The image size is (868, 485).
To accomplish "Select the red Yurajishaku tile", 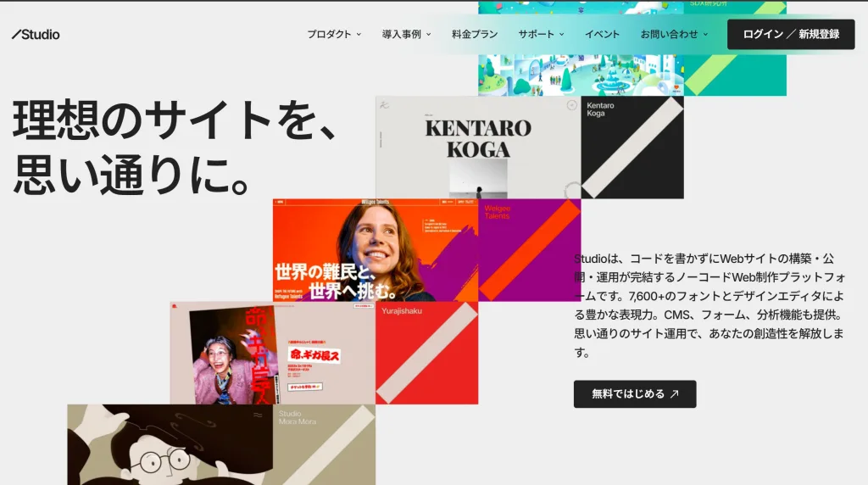I will (x=427, y=354).
